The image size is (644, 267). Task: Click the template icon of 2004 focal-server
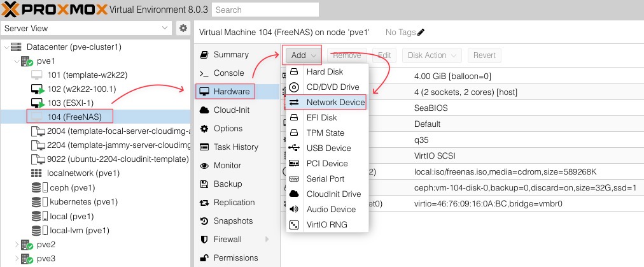(38, 131)
